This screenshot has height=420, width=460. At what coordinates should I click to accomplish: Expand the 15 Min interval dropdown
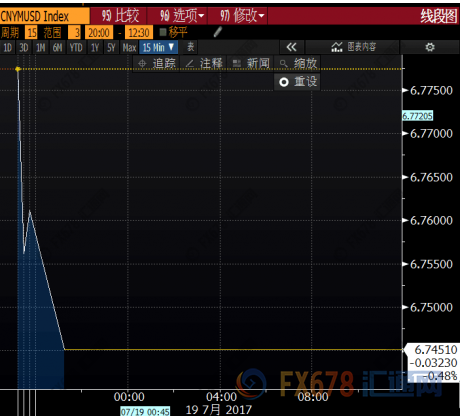point(158,47)
